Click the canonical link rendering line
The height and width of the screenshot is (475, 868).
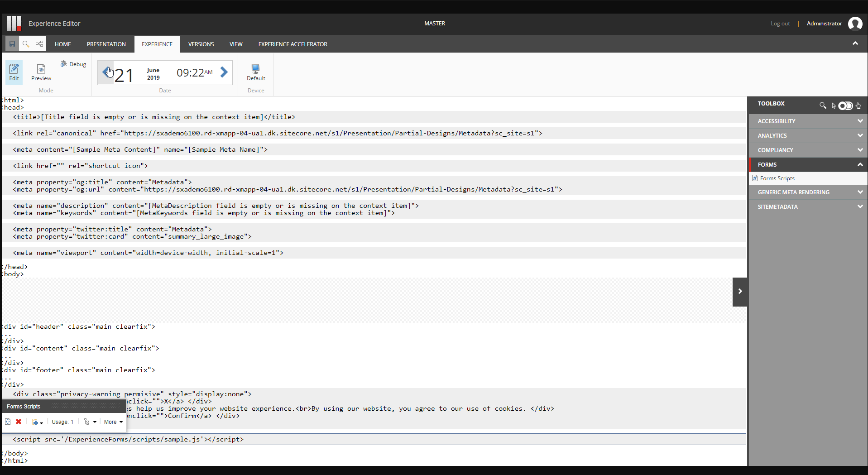(374, 133)
